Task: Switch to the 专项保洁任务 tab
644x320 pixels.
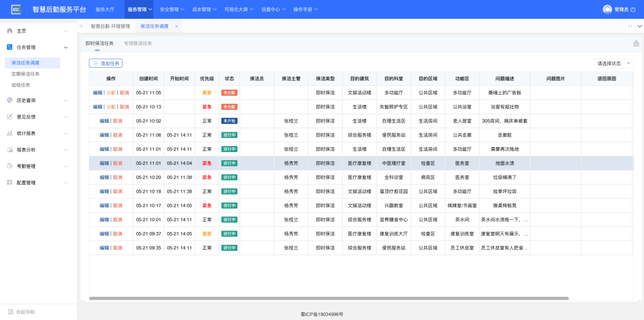Action: pyautogui.click(x=138, y=43)
